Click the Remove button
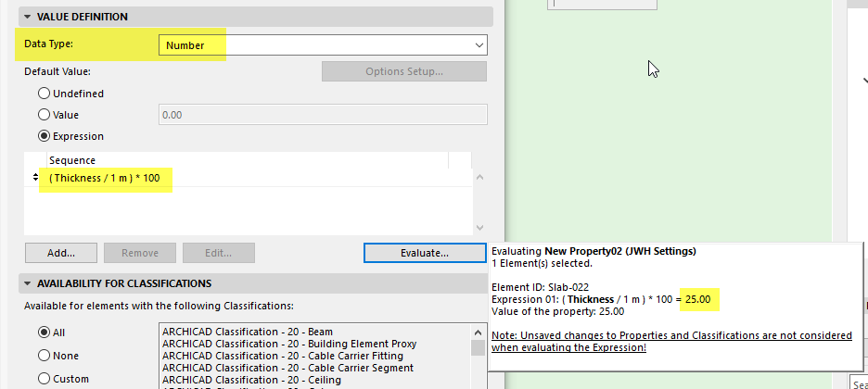 [x=140, y=253]
